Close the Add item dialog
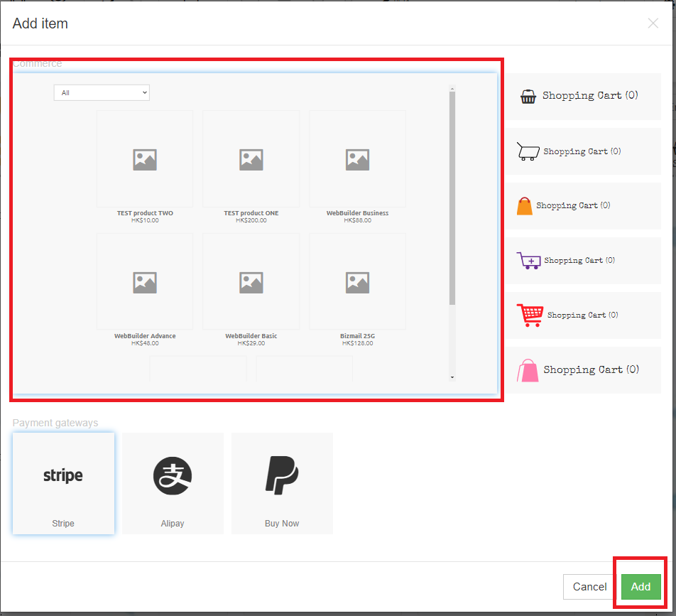676x616 pixels. click(653, 23)
